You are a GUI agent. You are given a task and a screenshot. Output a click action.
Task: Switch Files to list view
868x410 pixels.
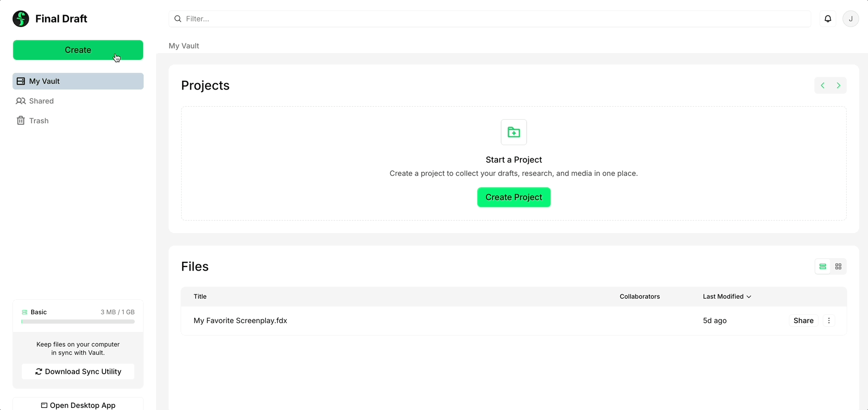pos(823,266)
